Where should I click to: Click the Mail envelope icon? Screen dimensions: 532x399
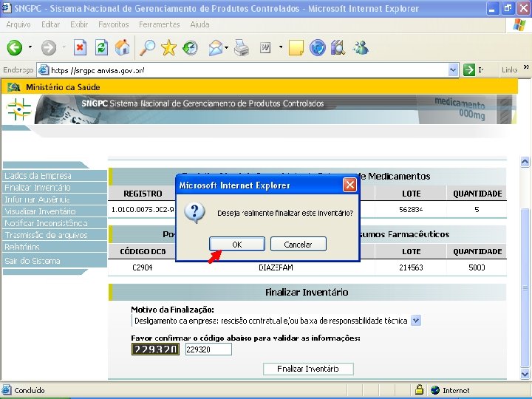coord(216,47)
